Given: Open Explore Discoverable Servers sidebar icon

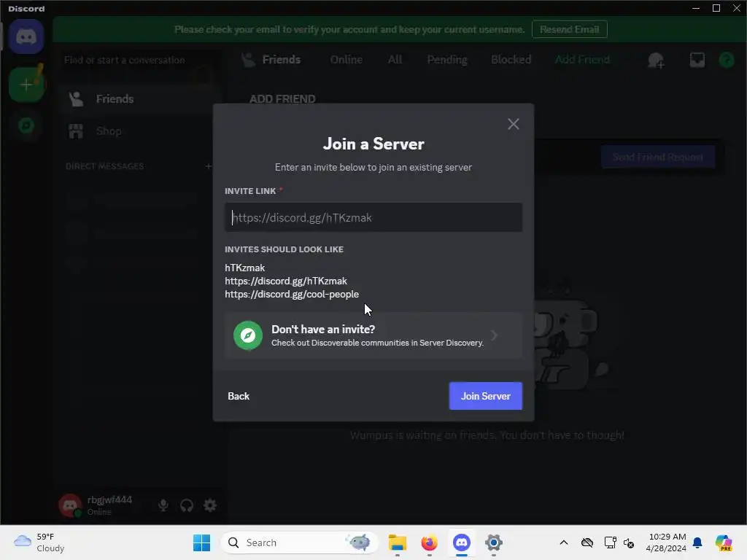Looking at the screenshot, I should [x=26, y=125].
